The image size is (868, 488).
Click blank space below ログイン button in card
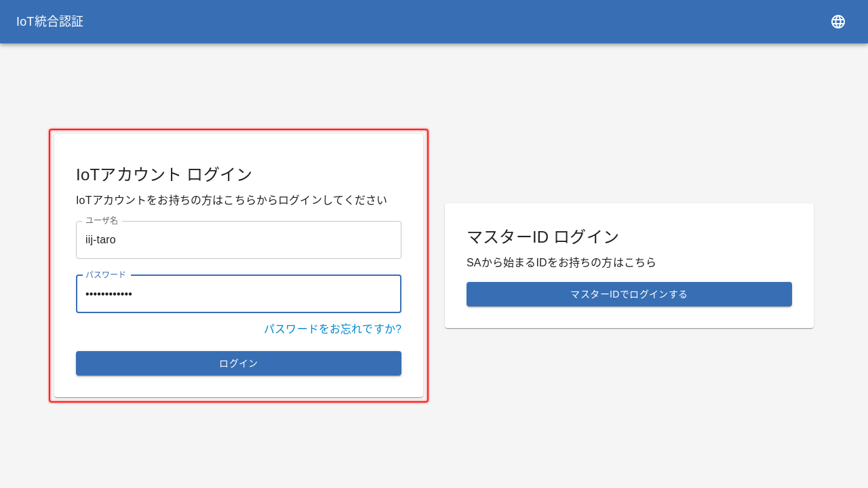[239, 386]
